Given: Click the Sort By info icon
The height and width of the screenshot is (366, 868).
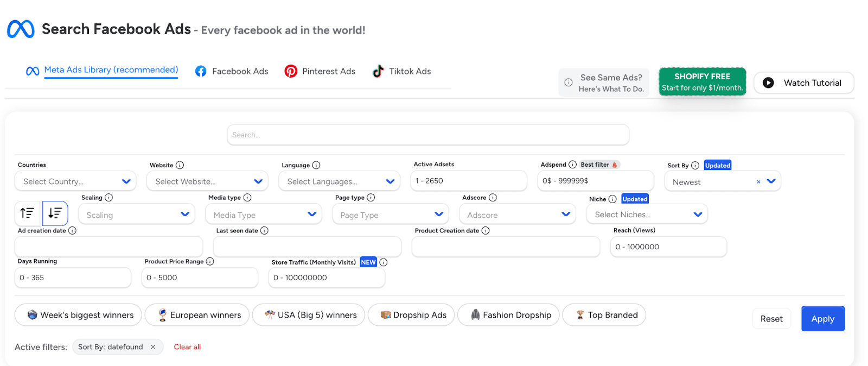Looking at the screenshot, I should [x=695, y=165].
